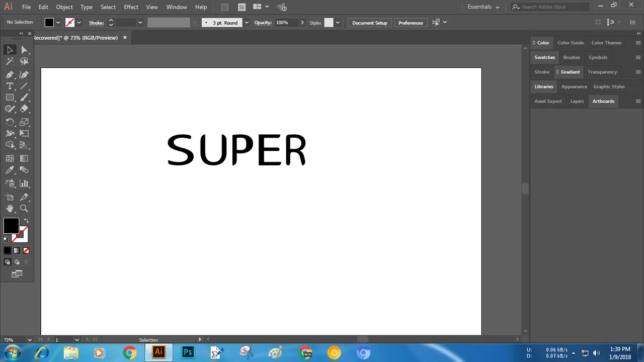Pick the Shaper tool
Screen dimensions: 644x362
[x=10, y=109]
